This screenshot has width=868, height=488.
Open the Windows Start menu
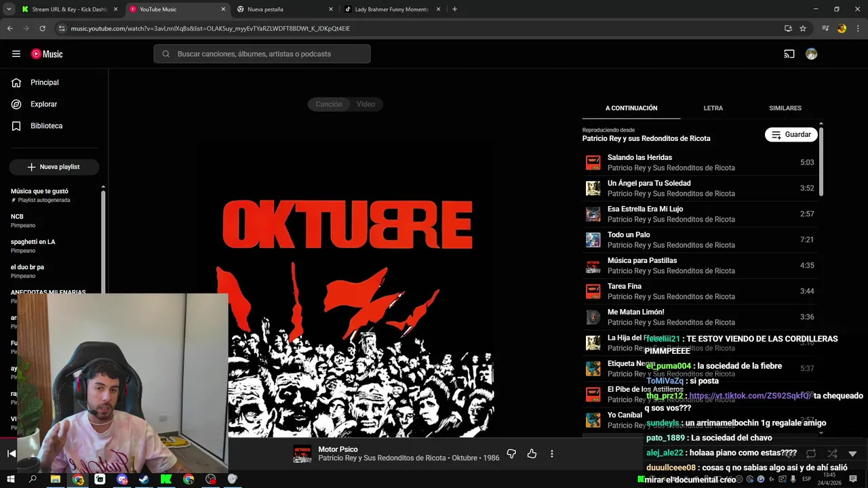11,479
